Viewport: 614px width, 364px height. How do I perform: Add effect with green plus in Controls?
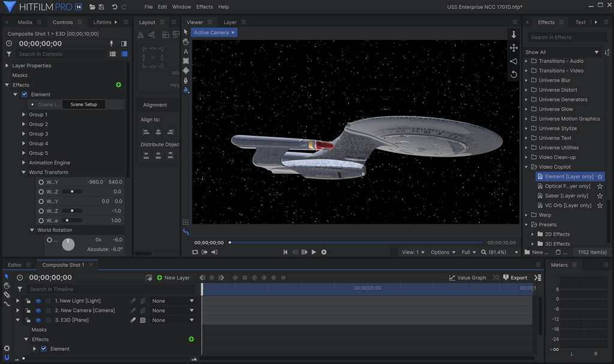118,85
